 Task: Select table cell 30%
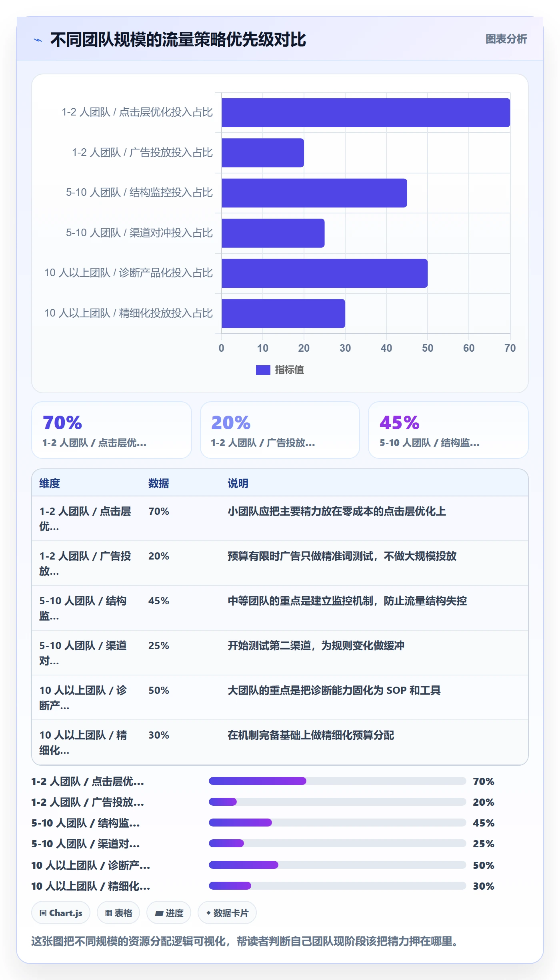pos(159,735)
